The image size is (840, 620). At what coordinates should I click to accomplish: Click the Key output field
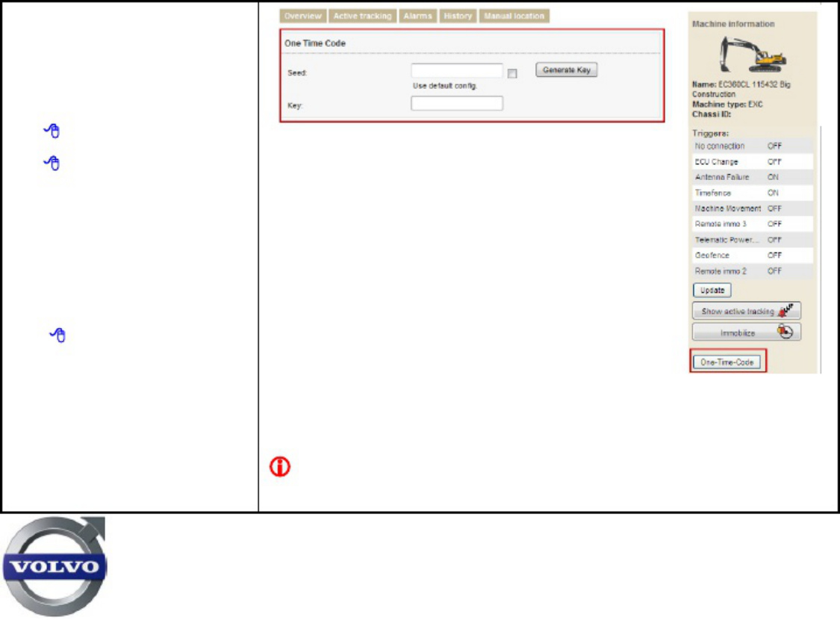tap(457, 103)
